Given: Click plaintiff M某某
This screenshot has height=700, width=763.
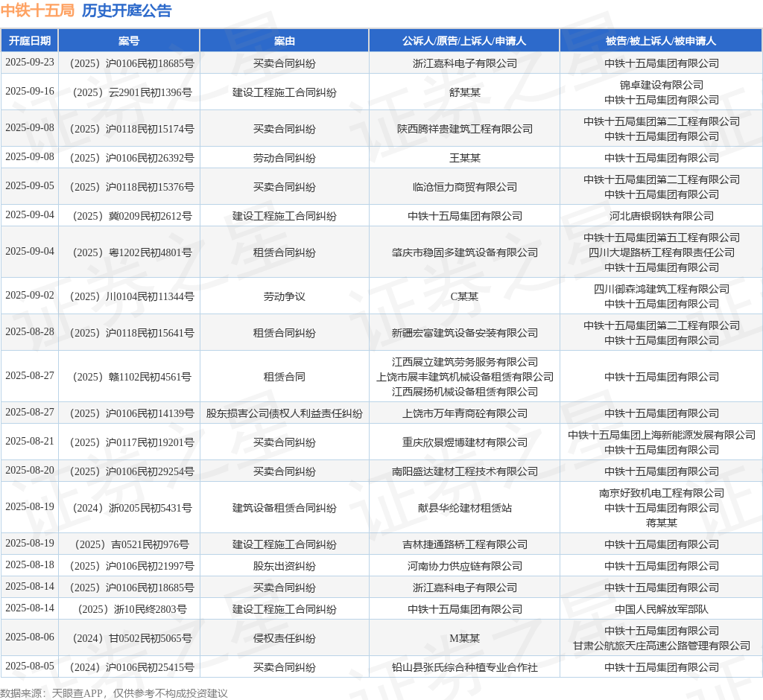Looking at the screenshot, I should click(x=465, y=638).
